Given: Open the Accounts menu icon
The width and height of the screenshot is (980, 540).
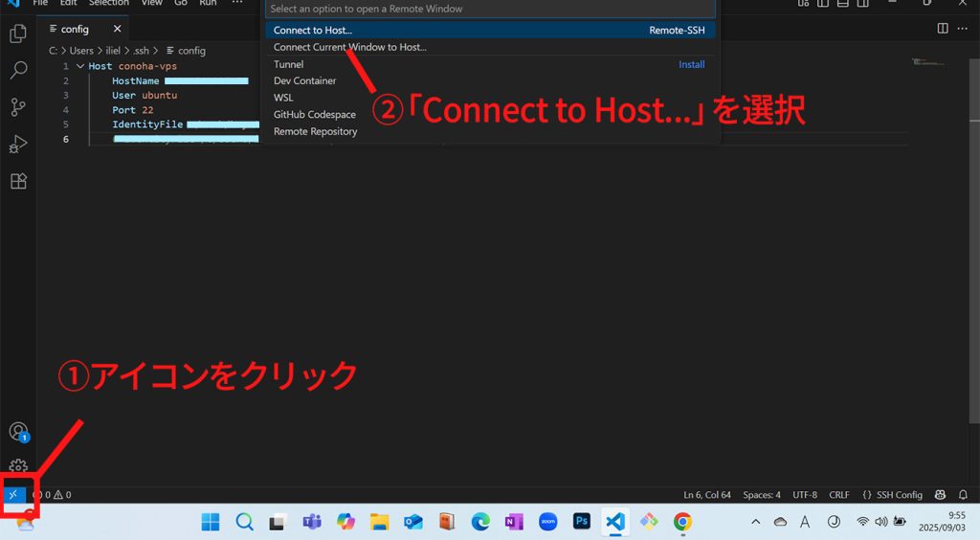Looking at the screenshot, I should [17, 432].
